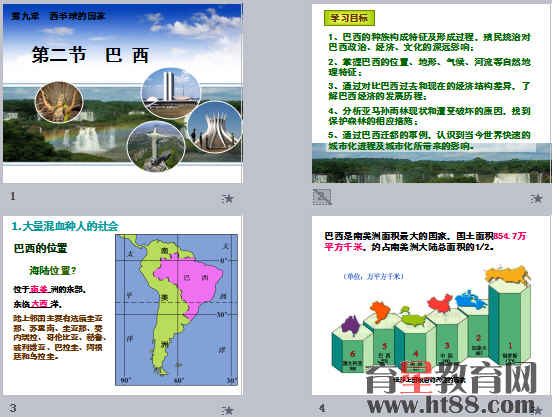This screenshot has height=417, width=552.
Task: Click the animation star icon under slide 3
Action: pyautogui.click(x=228, y=410)
